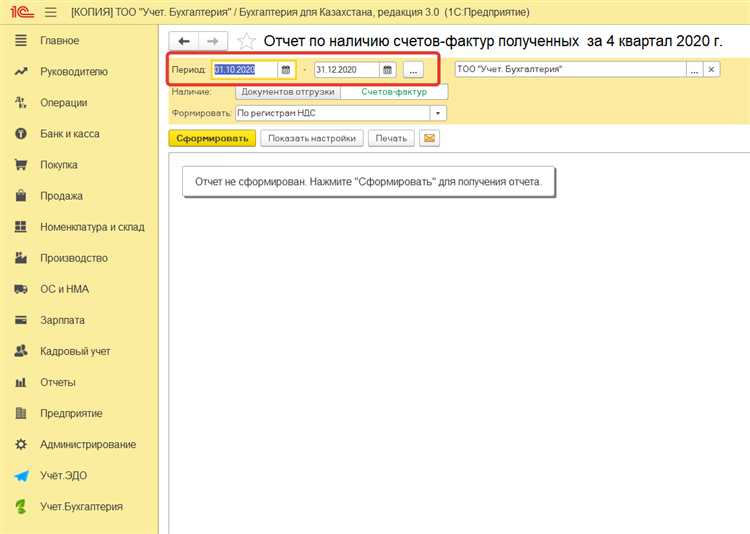Open the Номенклатура и склад section
Image resolution: width=750 pixels, height=534 pixels.
(92, 227)
